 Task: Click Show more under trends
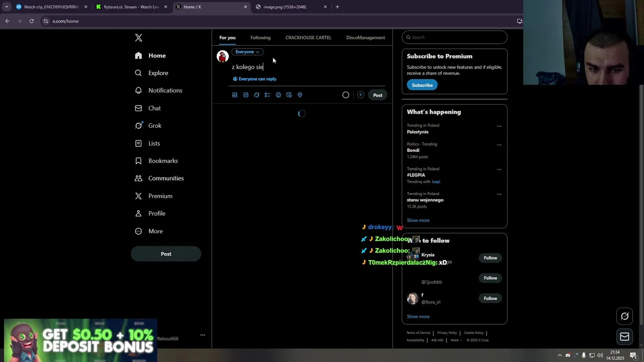tap(418, 220)
